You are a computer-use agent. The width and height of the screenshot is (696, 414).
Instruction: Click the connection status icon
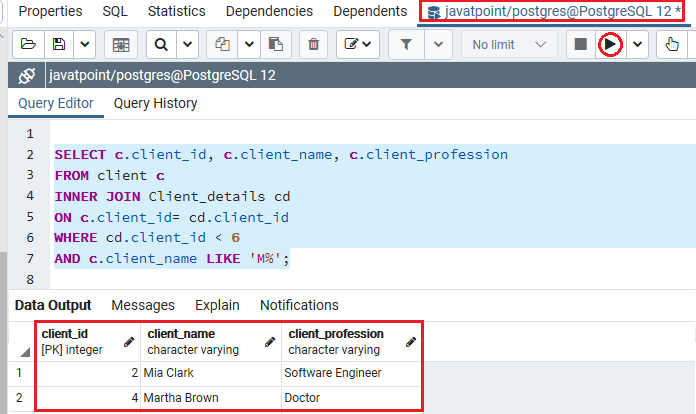[27, 75]
